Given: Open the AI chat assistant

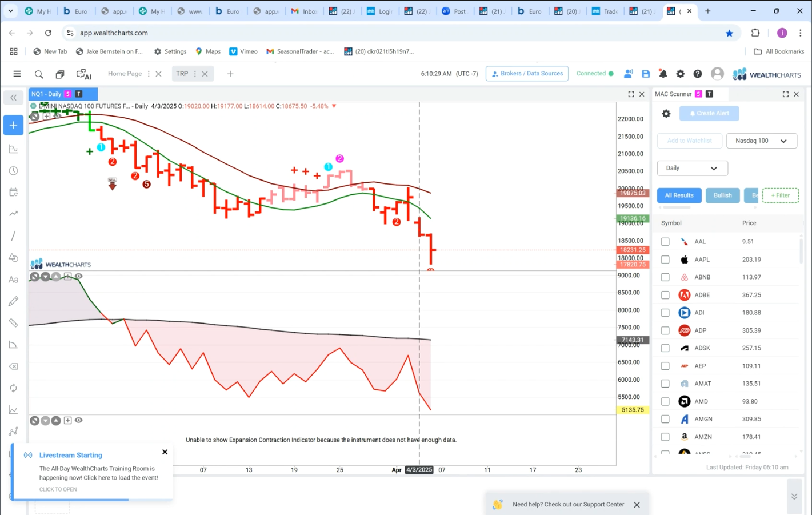Looking at the screenshot, I should [x=84, y=74].
